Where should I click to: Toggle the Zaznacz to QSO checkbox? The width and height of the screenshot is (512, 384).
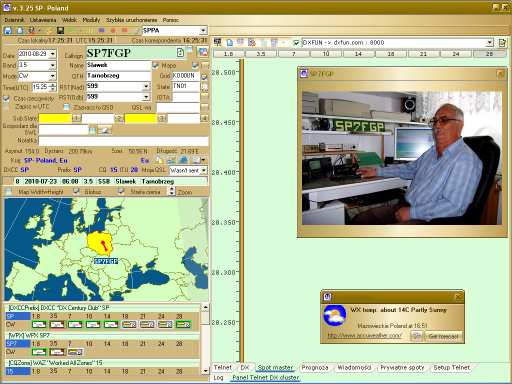tap(66, 107)
